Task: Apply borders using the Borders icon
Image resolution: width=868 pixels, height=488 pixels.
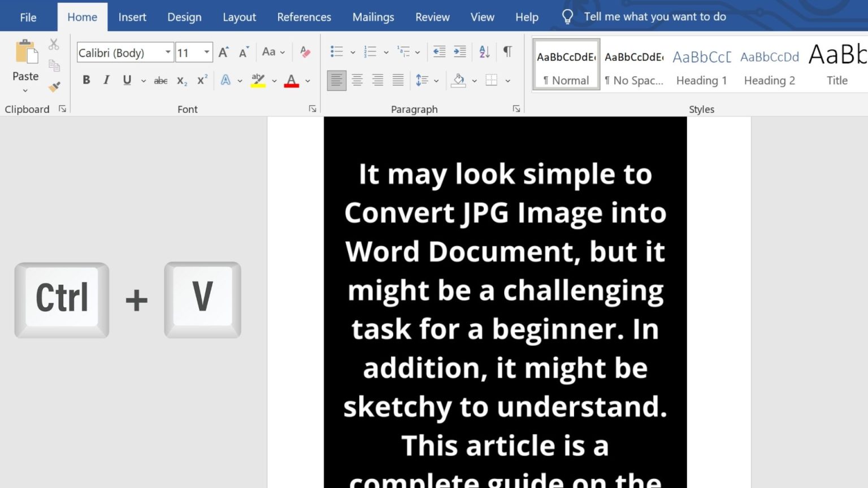Action: (492, 80)
